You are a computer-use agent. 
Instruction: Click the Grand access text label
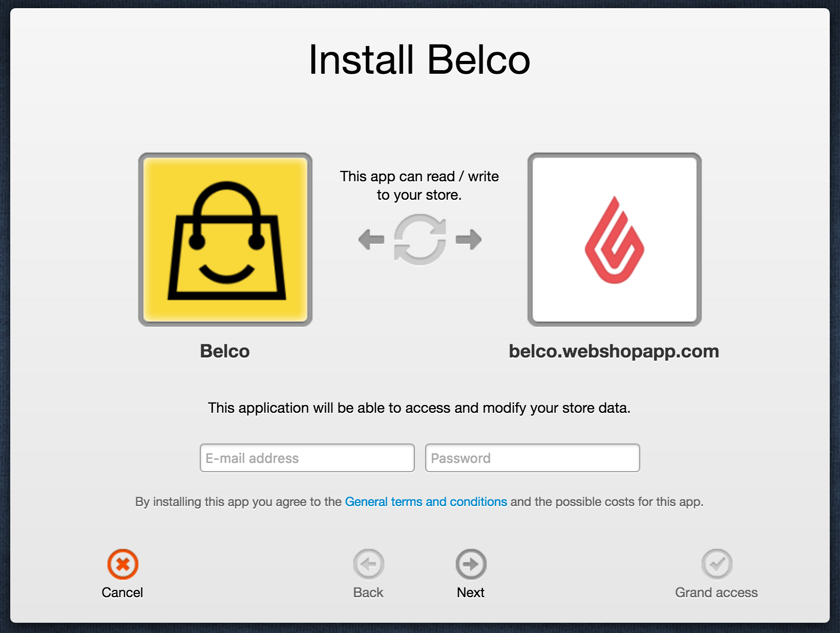pos(717,593)
